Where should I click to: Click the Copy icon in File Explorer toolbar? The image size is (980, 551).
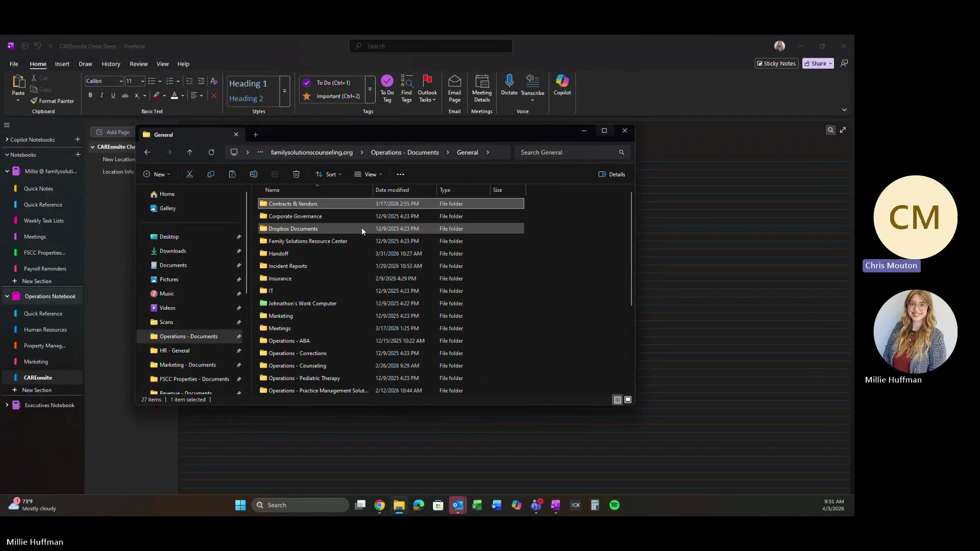tap(211, 174)
